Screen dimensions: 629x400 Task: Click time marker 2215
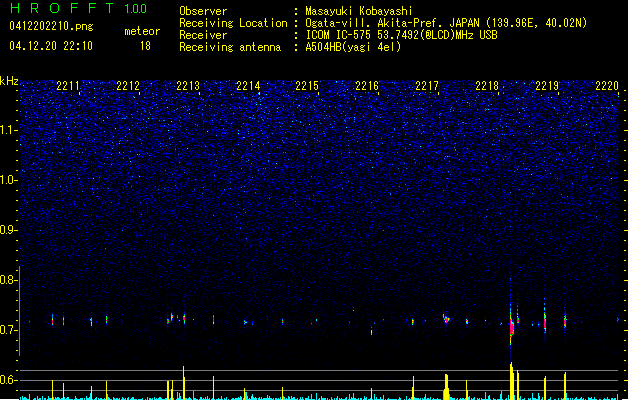point(307,86)
